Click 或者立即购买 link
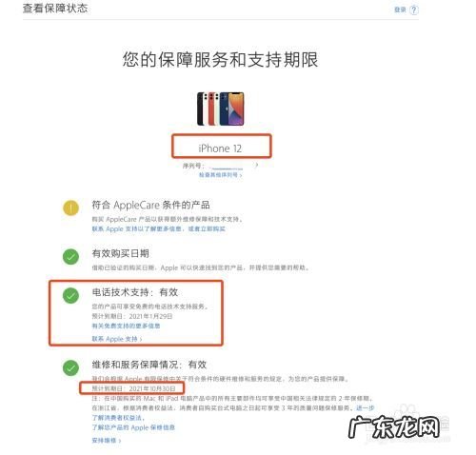Viewport: 476px width, 455px height. 207,228
